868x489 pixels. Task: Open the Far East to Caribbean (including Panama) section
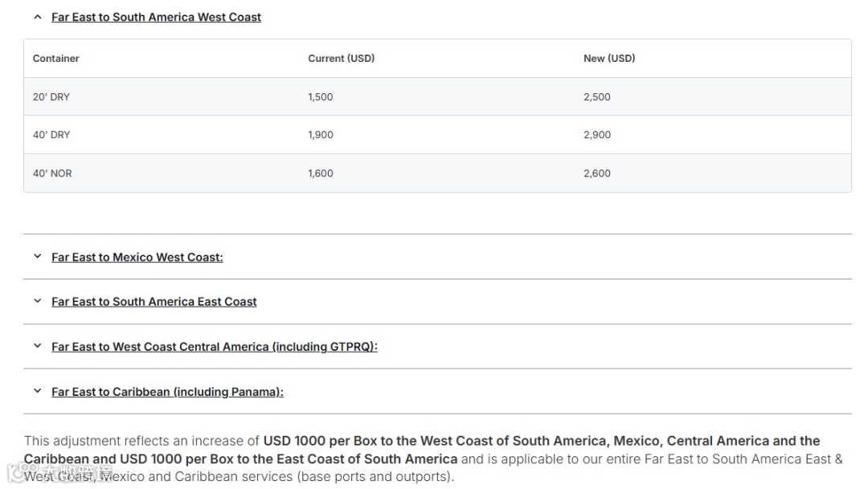(x=167, y=392)
